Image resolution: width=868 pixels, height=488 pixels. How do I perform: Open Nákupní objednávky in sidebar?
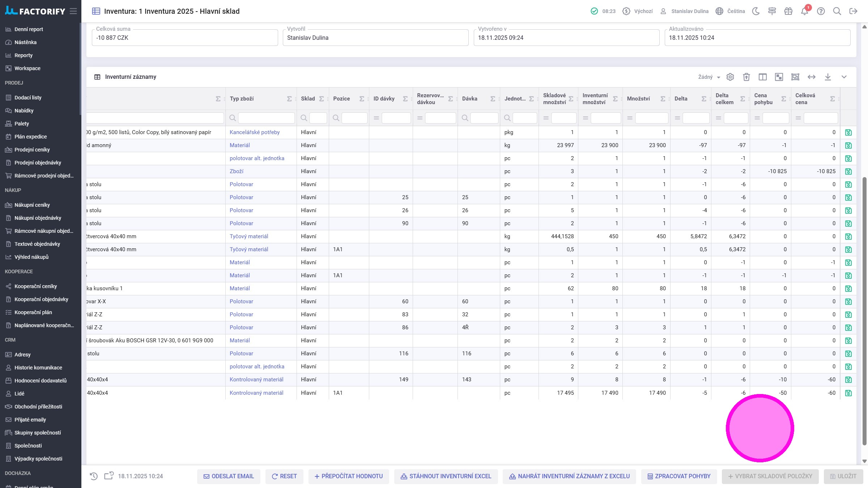(38, 218)
